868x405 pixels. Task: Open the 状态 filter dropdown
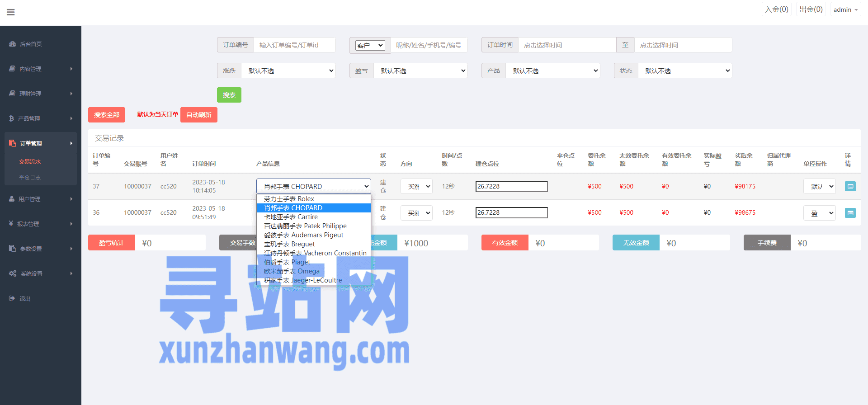pos(685,71)
